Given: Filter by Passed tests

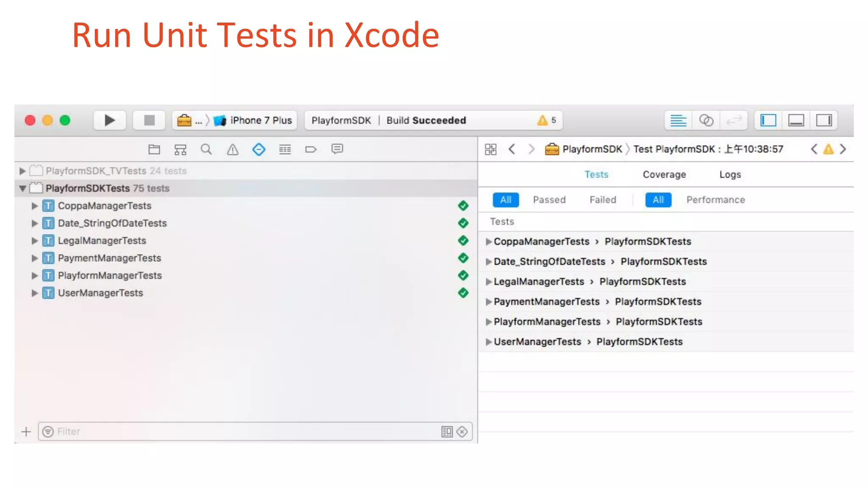Looking at the screenshot, I should [549, 200].
